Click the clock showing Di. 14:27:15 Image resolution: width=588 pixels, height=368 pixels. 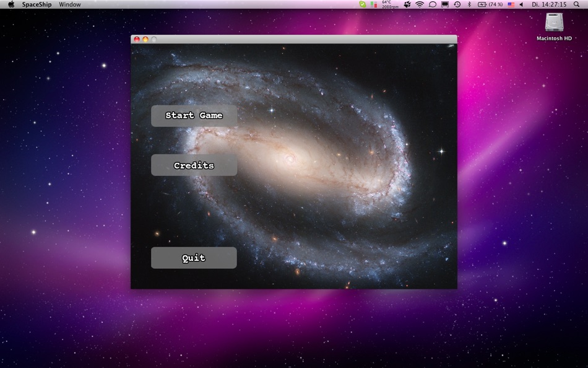[549, 4]
